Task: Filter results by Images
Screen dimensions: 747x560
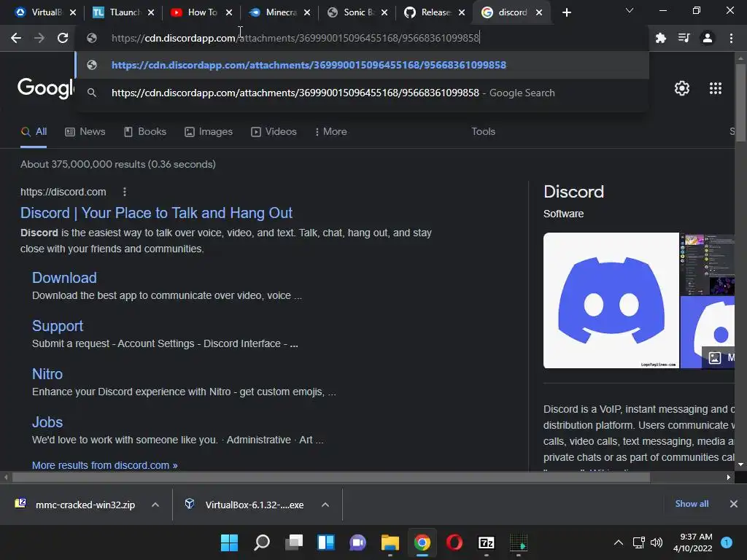Action: click(209, 132)
